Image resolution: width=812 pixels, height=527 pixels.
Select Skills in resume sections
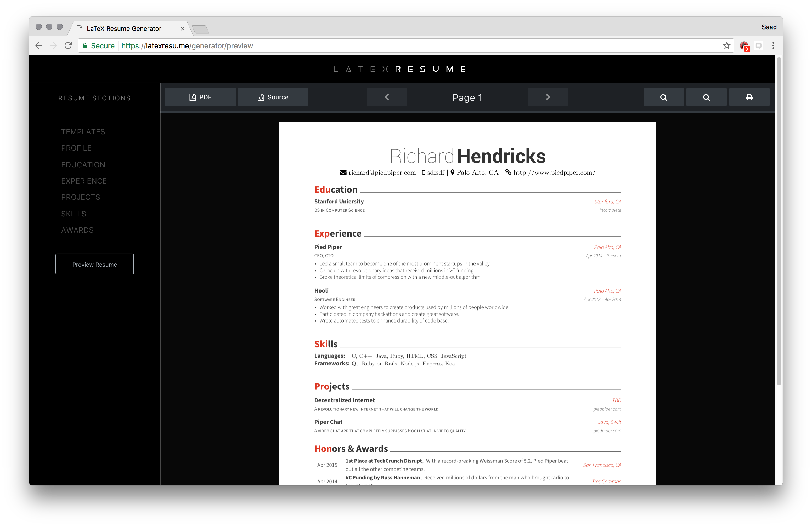coord(74,214)
